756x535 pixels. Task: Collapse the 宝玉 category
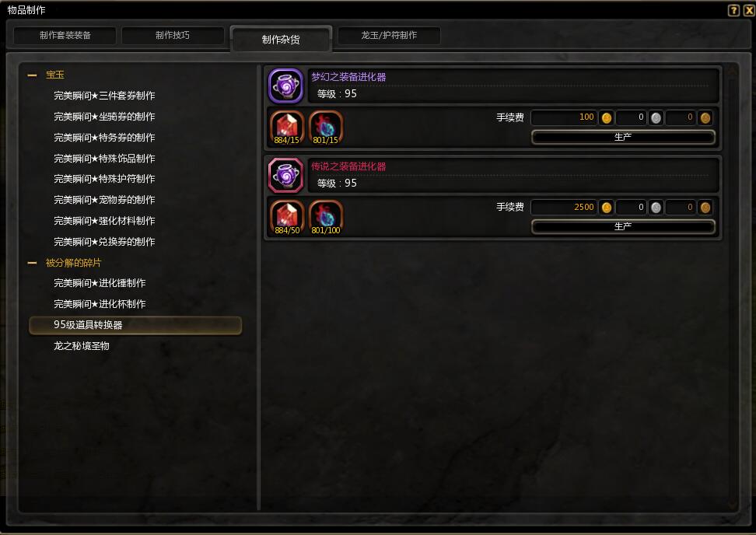pos(33,75)
